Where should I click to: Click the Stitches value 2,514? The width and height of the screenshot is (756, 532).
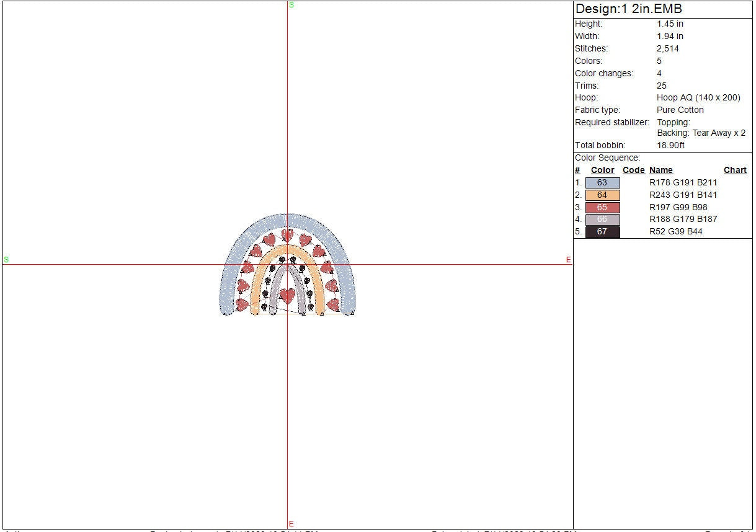click(668, 48)
